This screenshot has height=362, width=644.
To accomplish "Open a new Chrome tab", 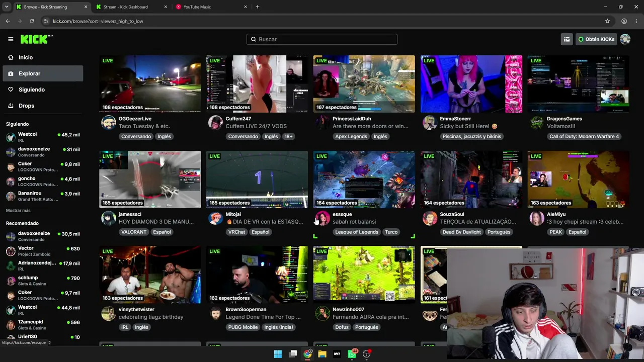I will (x=258, y=7).
